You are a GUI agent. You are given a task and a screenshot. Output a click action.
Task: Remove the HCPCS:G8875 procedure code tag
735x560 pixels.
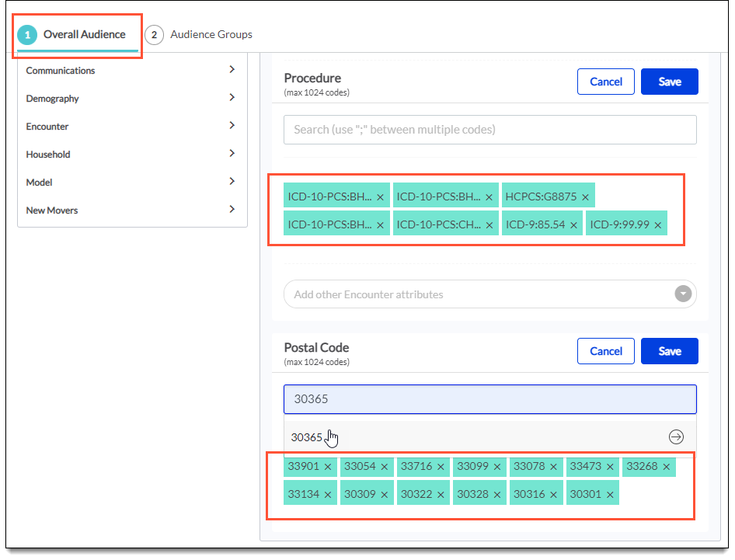(585, 197)
